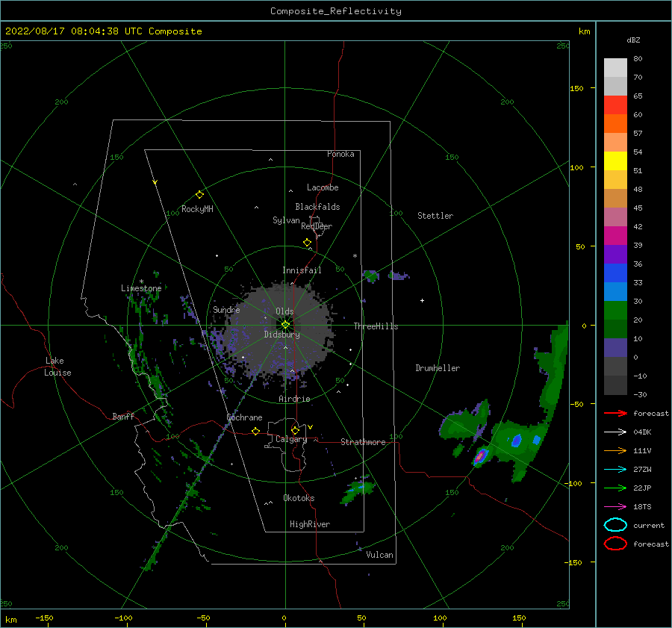The width and height of the screenshot is (672, 628).
Task: Click the Sundre city label
Action: pos(226,309)
